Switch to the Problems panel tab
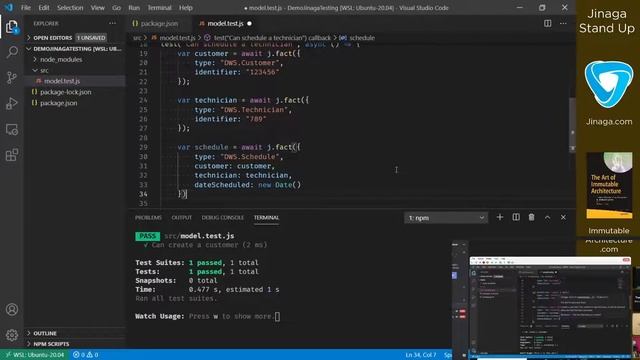 [148, 218]
